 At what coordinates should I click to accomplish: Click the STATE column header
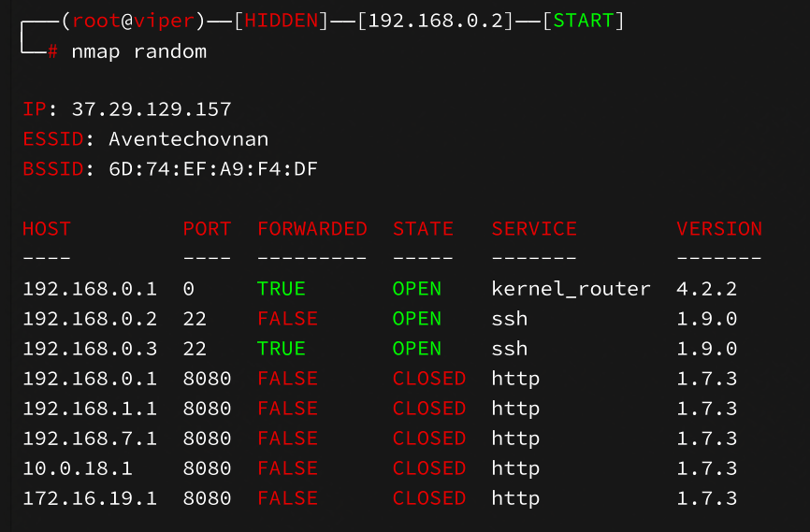coord(423,229)
